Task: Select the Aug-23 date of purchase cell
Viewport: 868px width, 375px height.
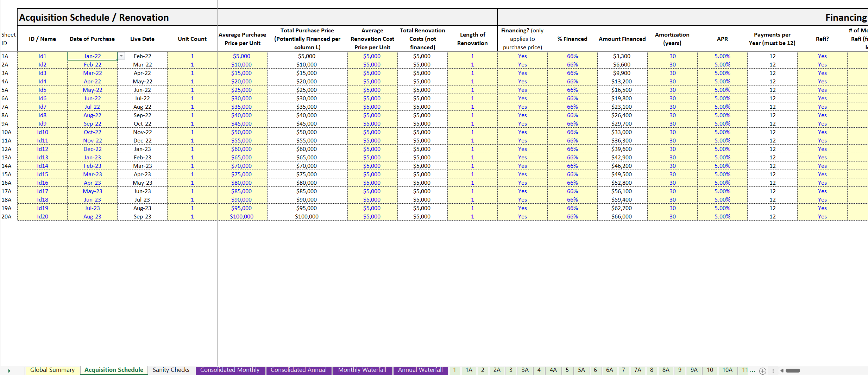Action: point(92,216)
